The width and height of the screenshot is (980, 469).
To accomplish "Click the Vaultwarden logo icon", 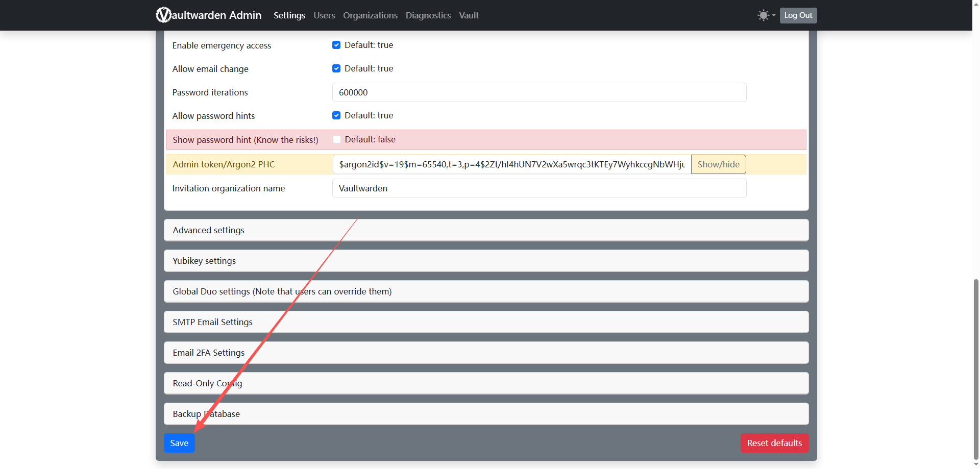I will tap(163, 15).
